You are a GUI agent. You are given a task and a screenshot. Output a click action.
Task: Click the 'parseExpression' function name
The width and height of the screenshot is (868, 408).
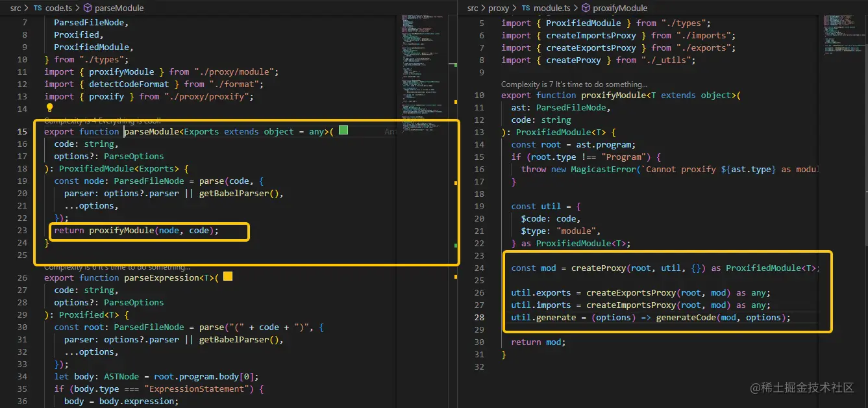point(161,277)
